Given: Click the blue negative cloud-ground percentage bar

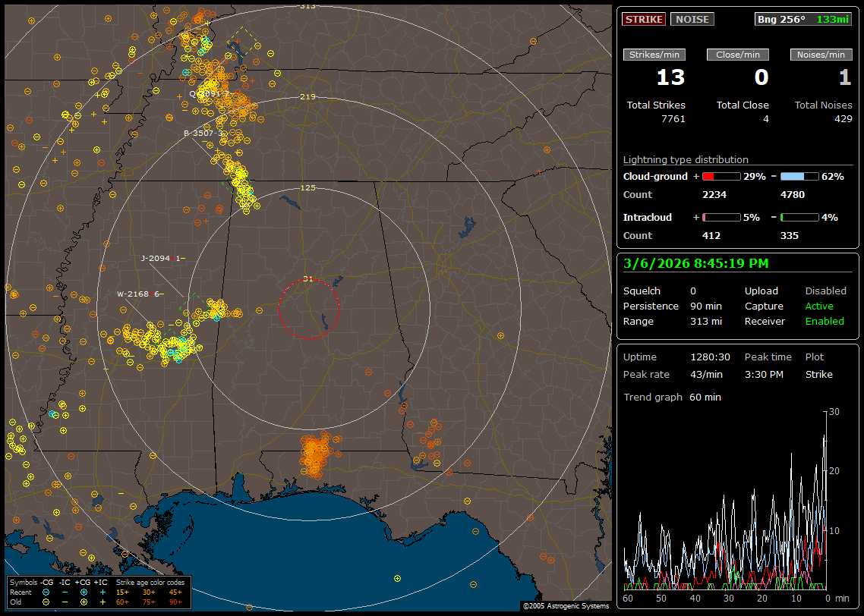Looking at the screenshot, I should 799,176.
